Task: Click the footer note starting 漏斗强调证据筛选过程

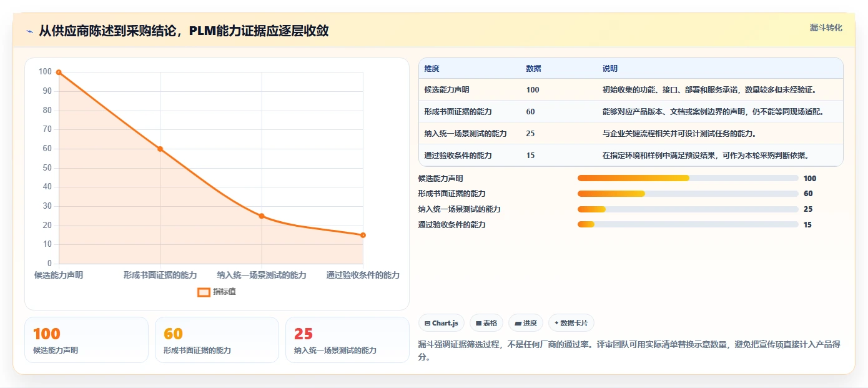Action: click(x=629, y=351)
